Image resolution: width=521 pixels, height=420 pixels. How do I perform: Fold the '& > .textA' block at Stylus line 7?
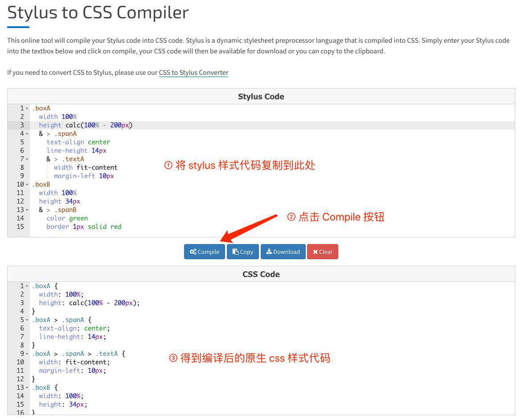click(27, 159)
